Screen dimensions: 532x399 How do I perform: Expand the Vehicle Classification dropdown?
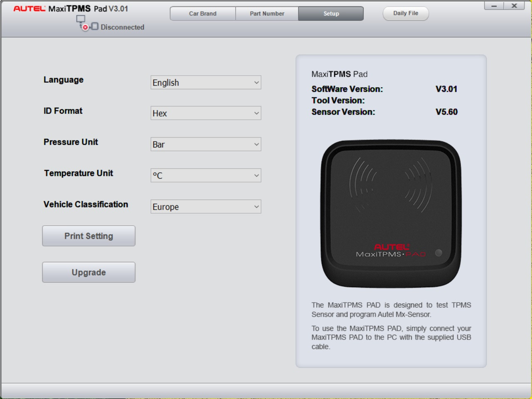206,207
